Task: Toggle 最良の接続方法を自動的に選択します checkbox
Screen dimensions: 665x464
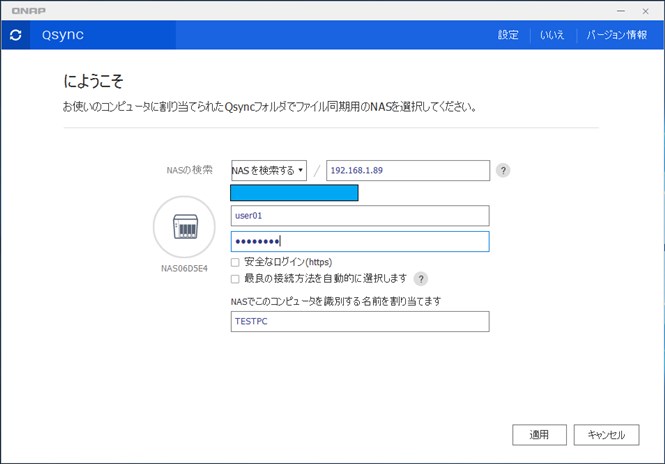Action: tap(235, 279)
